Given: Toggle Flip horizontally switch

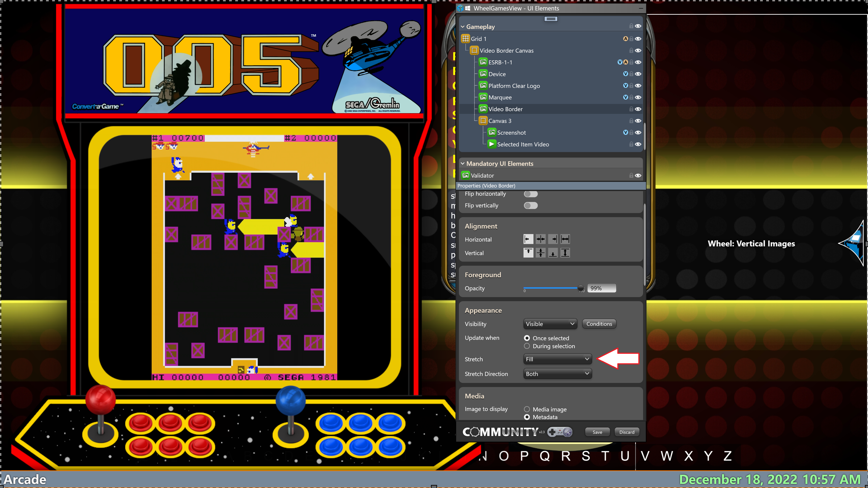Looking at the screenshot, I should coord(531,194).
